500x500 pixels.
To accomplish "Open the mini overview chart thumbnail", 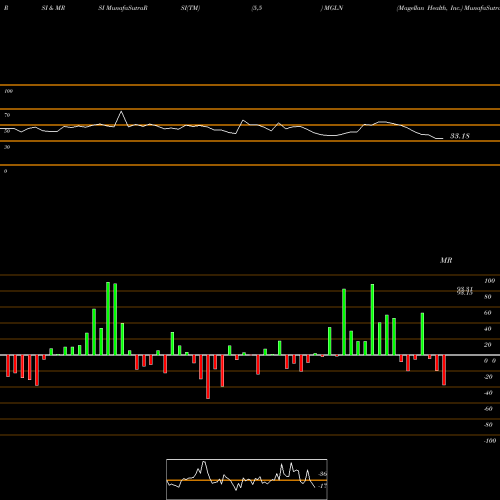I will (247, 479).
